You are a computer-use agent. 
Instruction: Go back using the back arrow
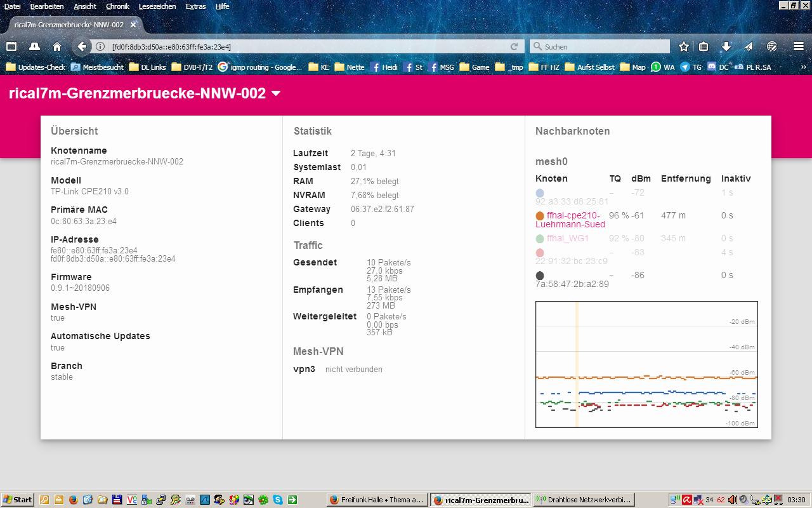(82, 46)
